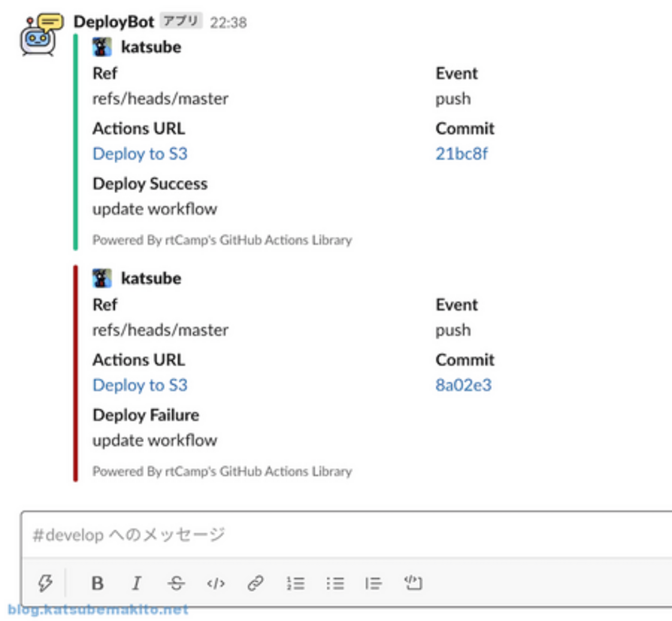Click the アプリ badge next to DeployBot

(181, 21)
